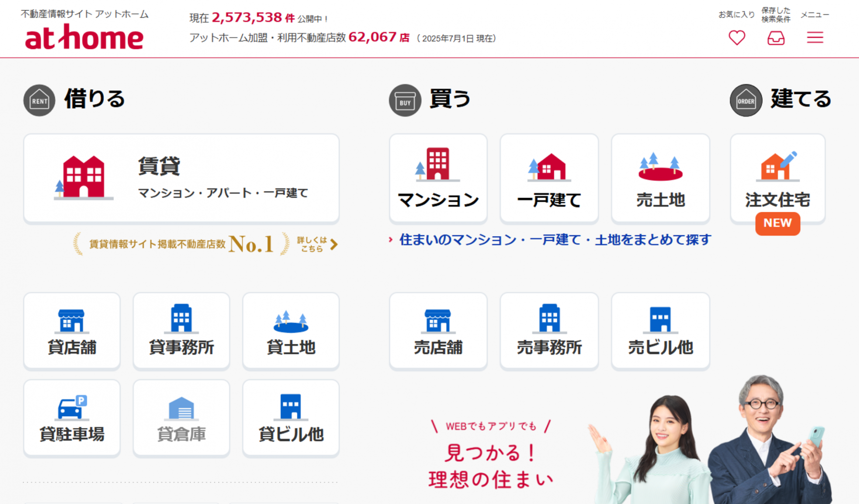Expand No.1 banner 詳しくはこちら chevron
The height and width of the screenshot is (504, 859).
tap(334, 244)
